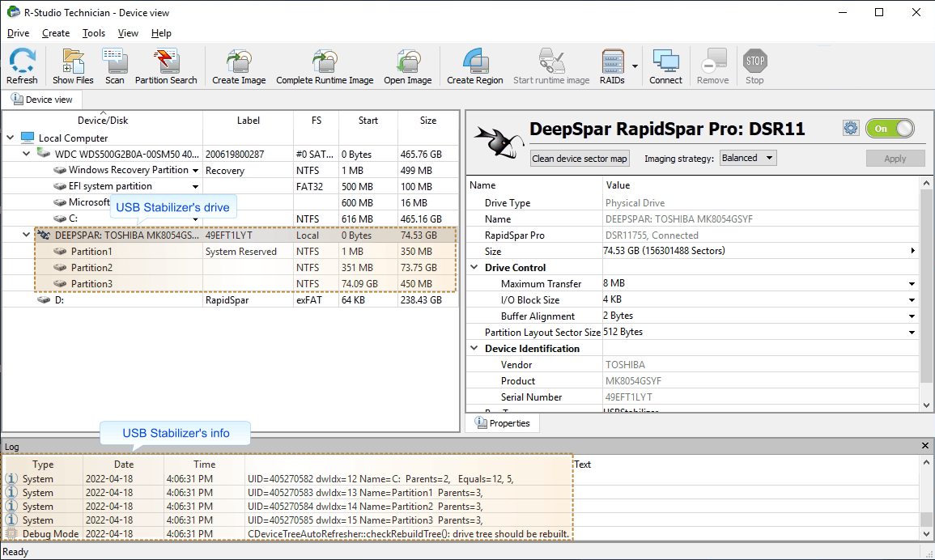Open the Maximum Transfer value dropdown
Viewport: 935px width, 560px height.
pos(912,284)
